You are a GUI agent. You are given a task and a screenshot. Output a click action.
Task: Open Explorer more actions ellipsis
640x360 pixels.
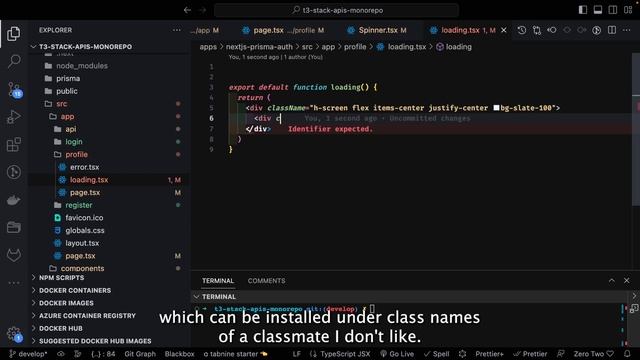176,30
